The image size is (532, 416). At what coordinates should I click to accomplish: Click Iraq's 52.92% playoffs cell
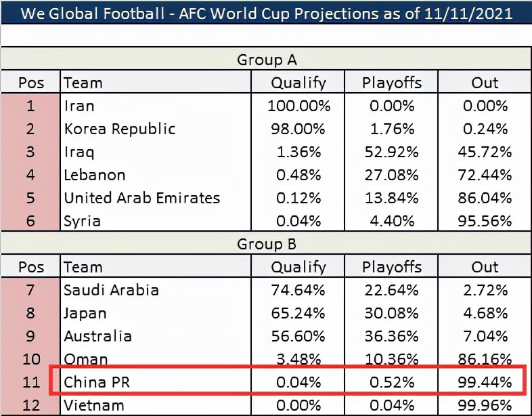click(x=391, y=152)
